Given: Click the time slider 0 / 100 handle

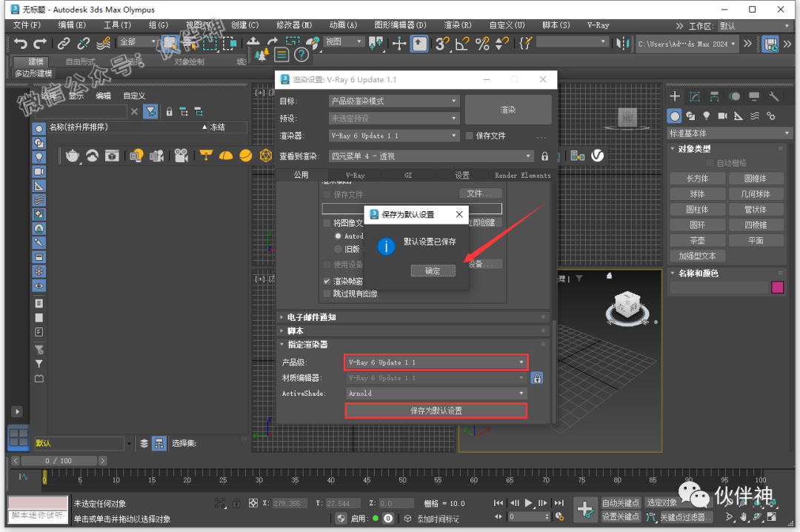Looking at the screenshot, I should pos(59,461).
